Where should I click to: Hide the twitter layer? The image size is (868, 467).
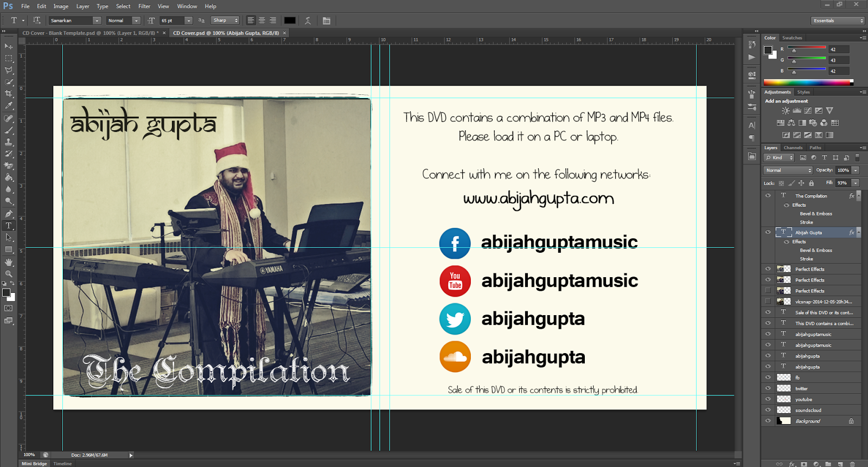pos(768,388)
